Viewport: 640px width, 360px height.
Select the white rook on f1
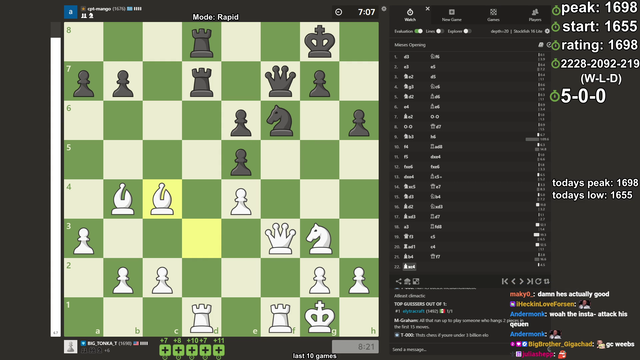click(x=280, y=317)
